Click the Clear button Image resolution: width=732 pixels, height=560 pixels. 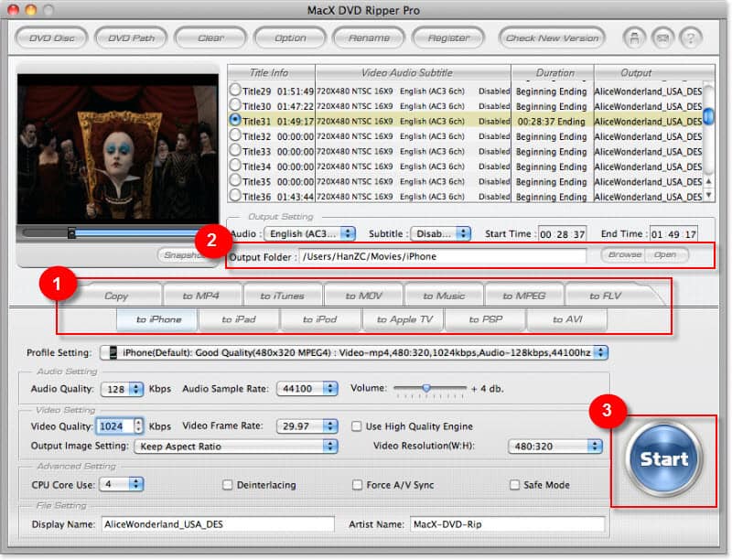(210, 38)
